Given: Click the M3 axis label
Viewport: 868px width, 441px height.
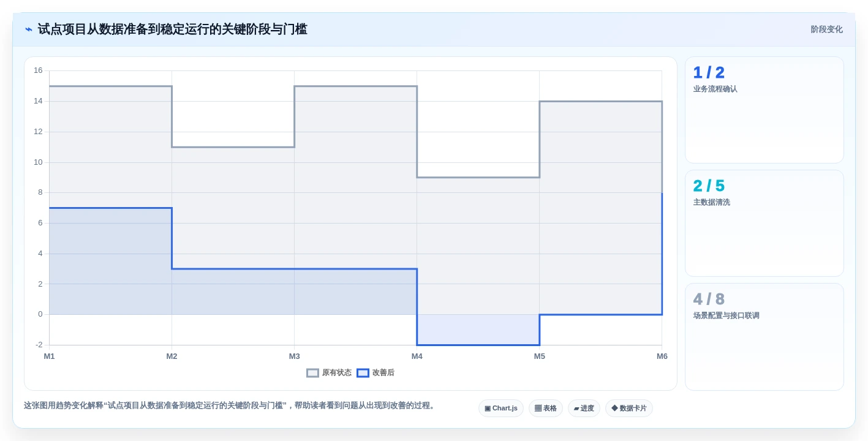Looking at the screenshot, I should pos(294,356).
